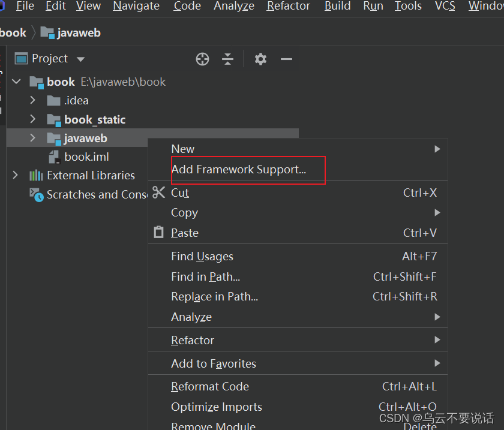Expand the External Libraries node
This screenshot has width=504, height=430.
point(16,175)
